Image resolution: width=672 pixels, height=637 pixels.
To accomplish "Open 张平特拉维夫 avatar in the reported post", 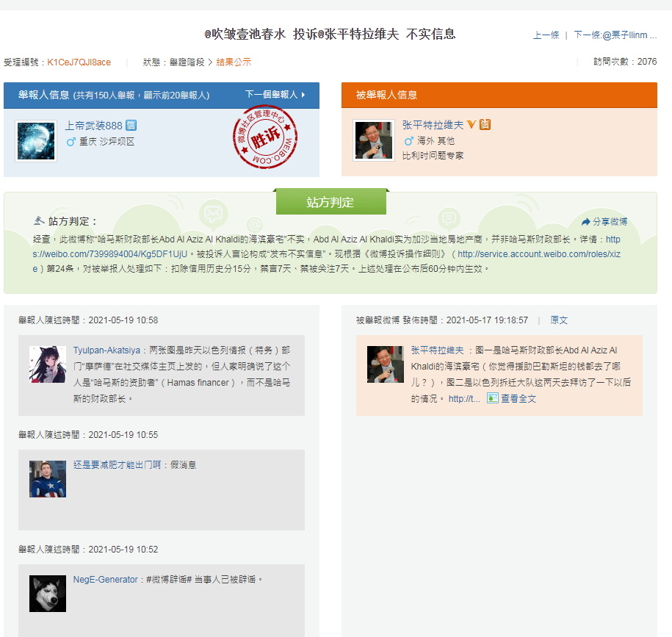I will (386, 364).
